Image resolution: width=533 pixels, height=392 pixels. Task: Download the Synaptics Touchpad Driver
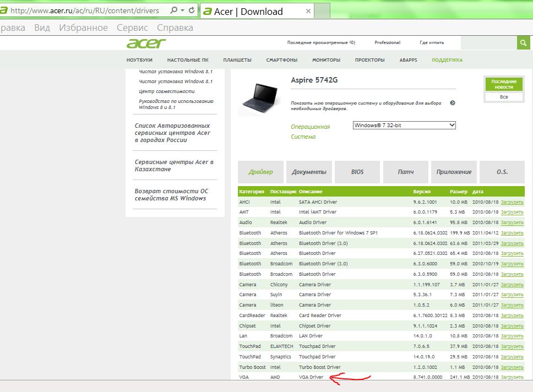pyautogui.click(x=512, y=357)
